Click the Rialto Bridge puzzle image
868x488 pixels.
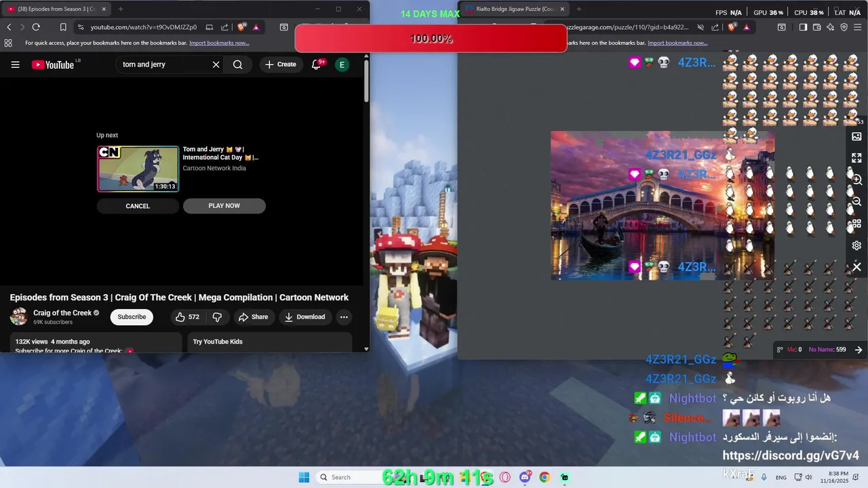click(662, 205)
